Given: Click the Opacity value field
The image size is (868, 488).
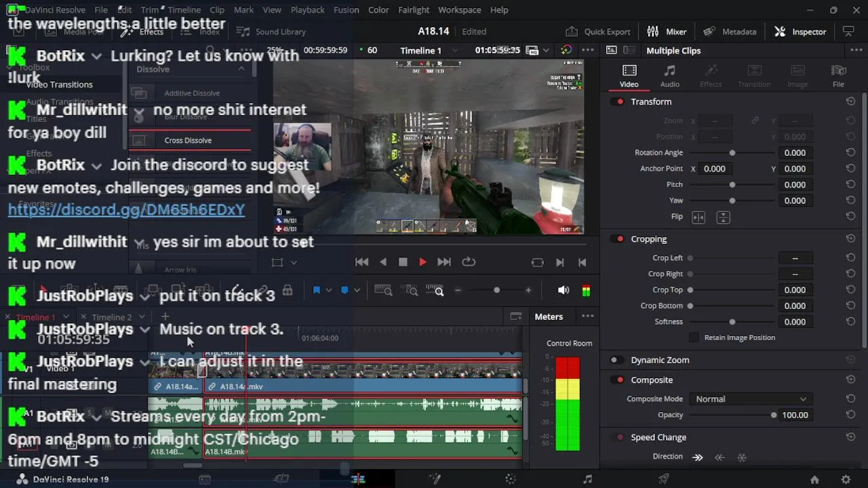Looking at the screenshot, I should tap(795, 415).
